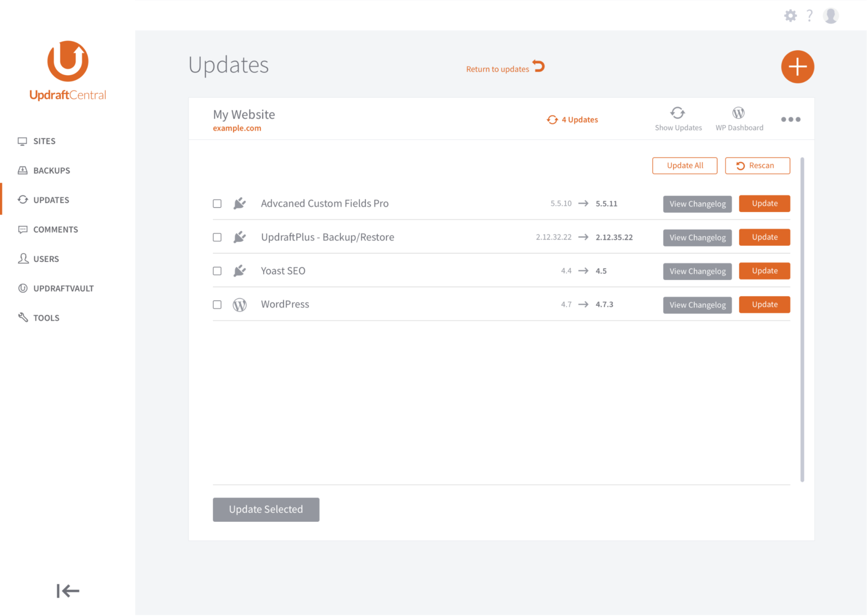
Task: Click the user profile avatar
Action: 830,15
